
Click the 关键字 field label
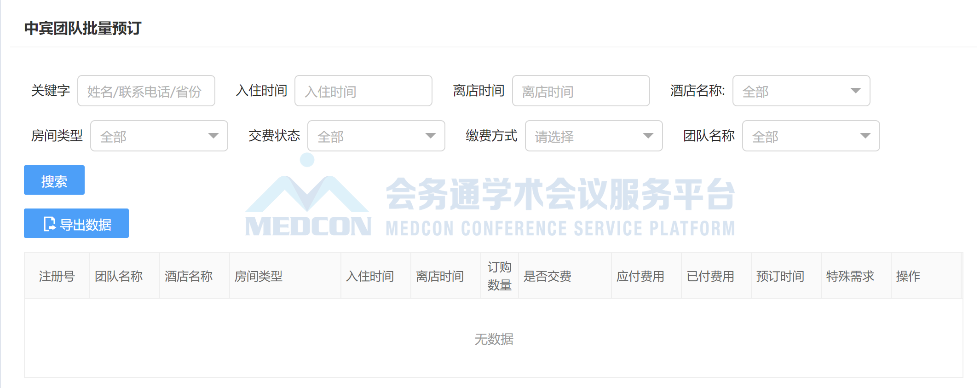[x=51, y=91]
